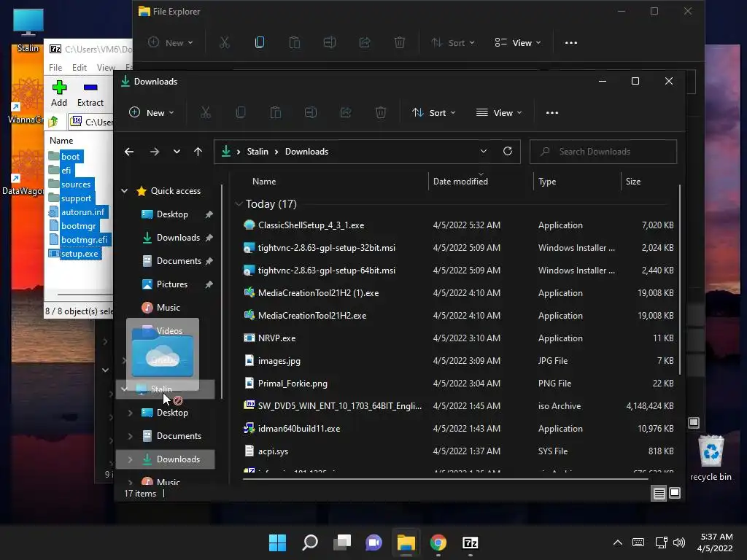Click the up-folder icon in 7-Zip

[x=53, y=122]
